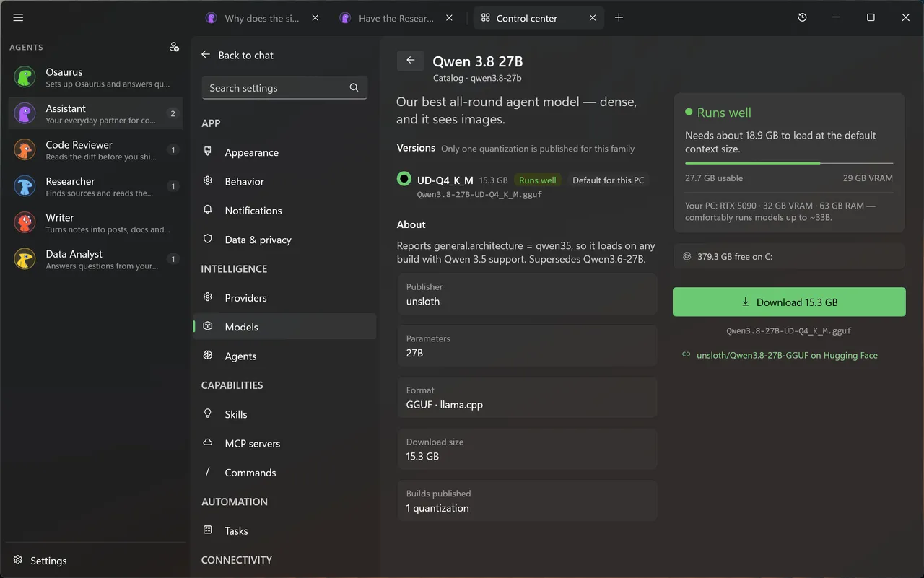Click the Format value "GGUF · llama.cpp"

coord(445,405)
